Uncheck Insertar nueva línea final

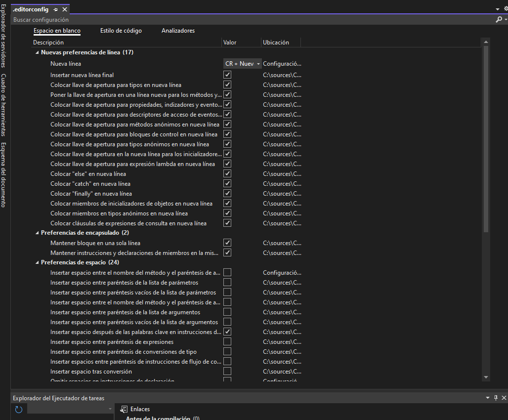(x=227, y=75)
